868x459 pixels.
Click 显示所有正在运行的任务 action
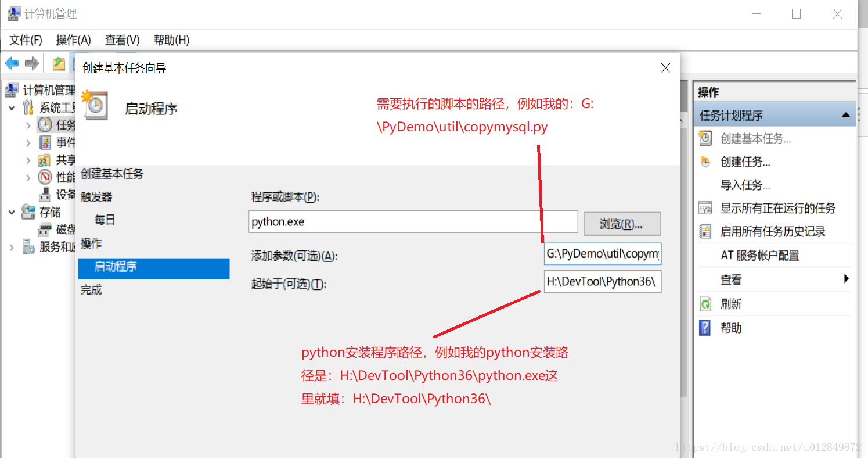tap(778, 208)
